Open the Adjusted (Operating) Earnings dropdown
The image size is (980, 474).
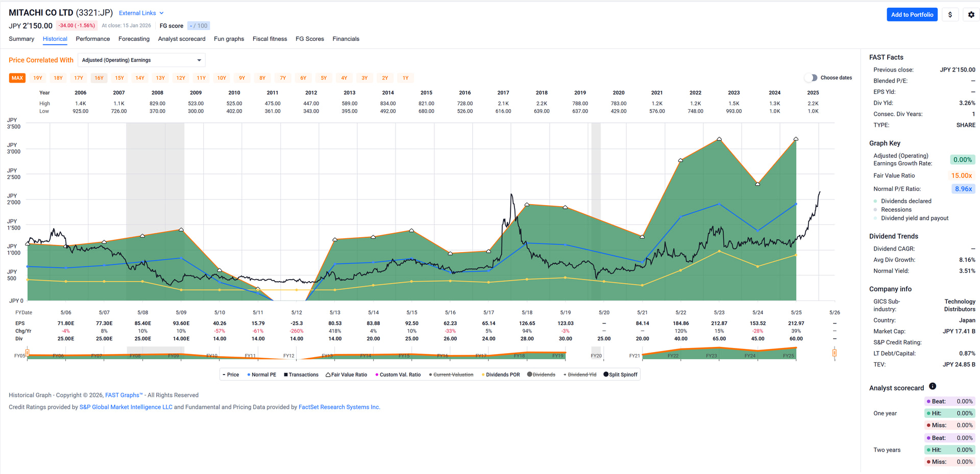[x=141, y=60]
